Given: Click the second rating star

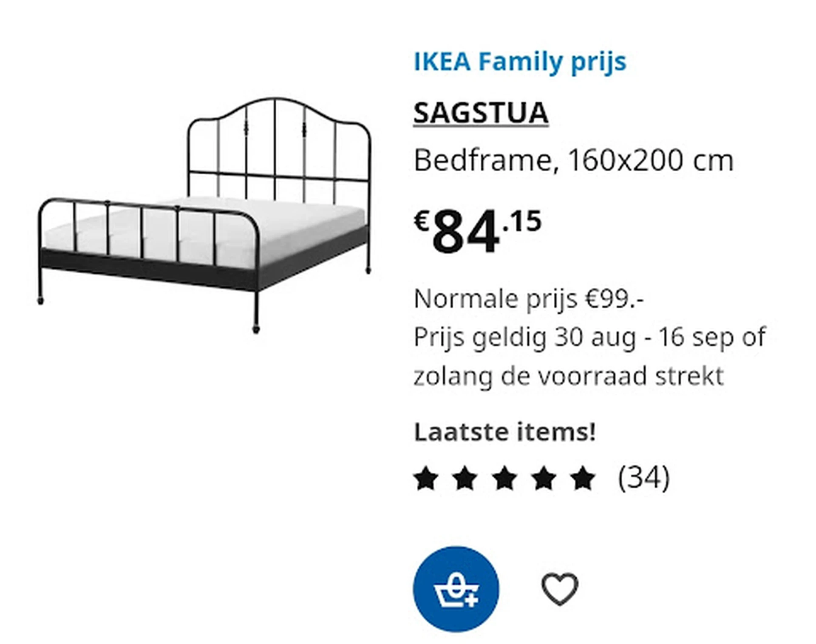Looking at the screenshot, I should tap(465, 478).
